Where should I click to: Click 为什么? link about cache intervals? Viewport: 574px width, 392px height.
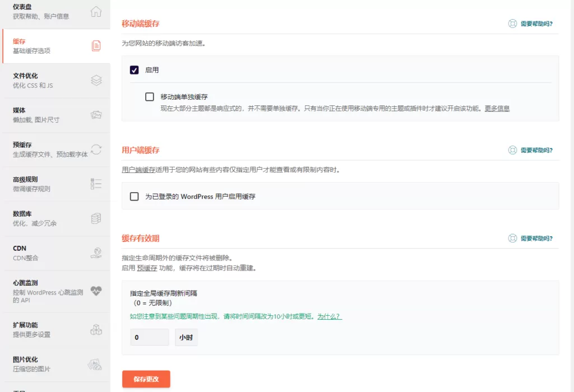point(329,316)
